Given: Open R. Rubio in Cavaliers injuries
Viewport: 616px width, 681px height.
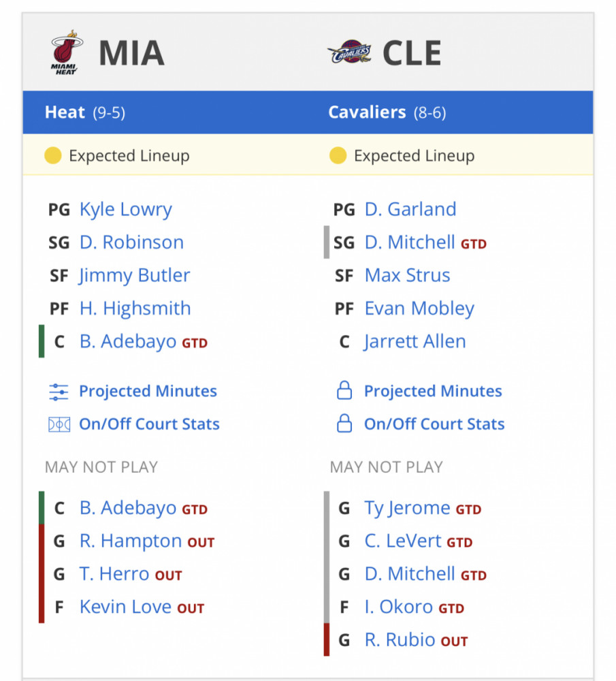Looking at the screenshot, I should click(400, 639).
